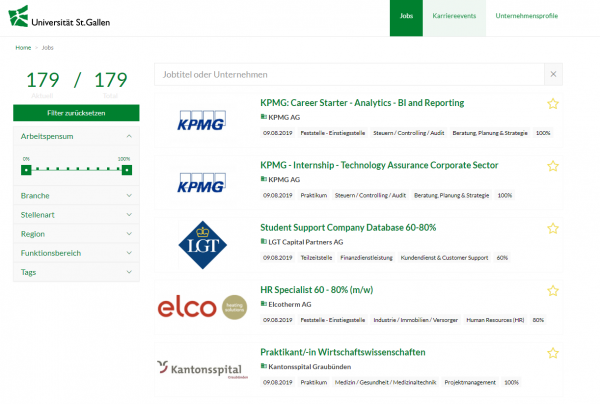The image size is (600, 404).
Task: Click the Medizin / Gesundheit / Medizinaltechnik tag
Action: [385, 383]
